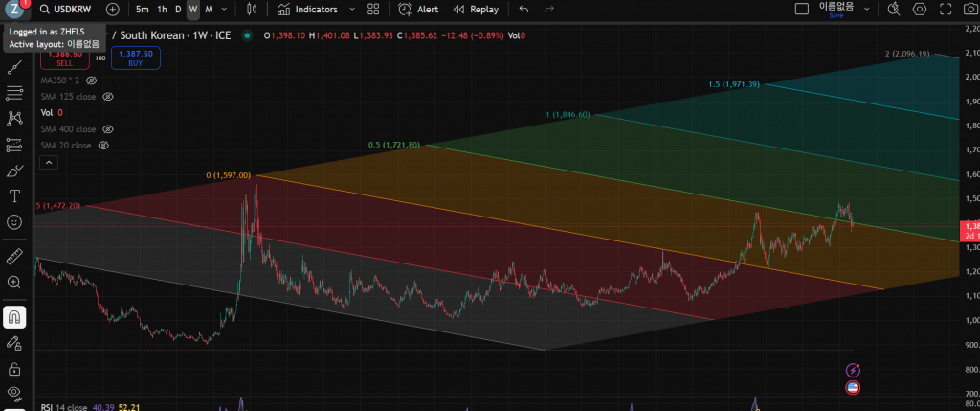Expand the layout name dropdown arrow
Viewport: 980px width, 411px height.
point(867,9)
